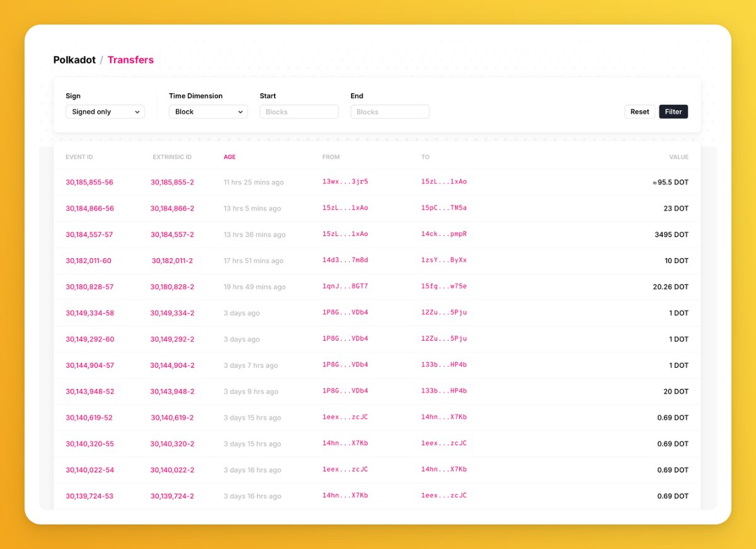Viewport: 756px width, 549px height.
Task: View recipient address 12Zu...5Pju in 30,149,334 row
Action: 444,313
